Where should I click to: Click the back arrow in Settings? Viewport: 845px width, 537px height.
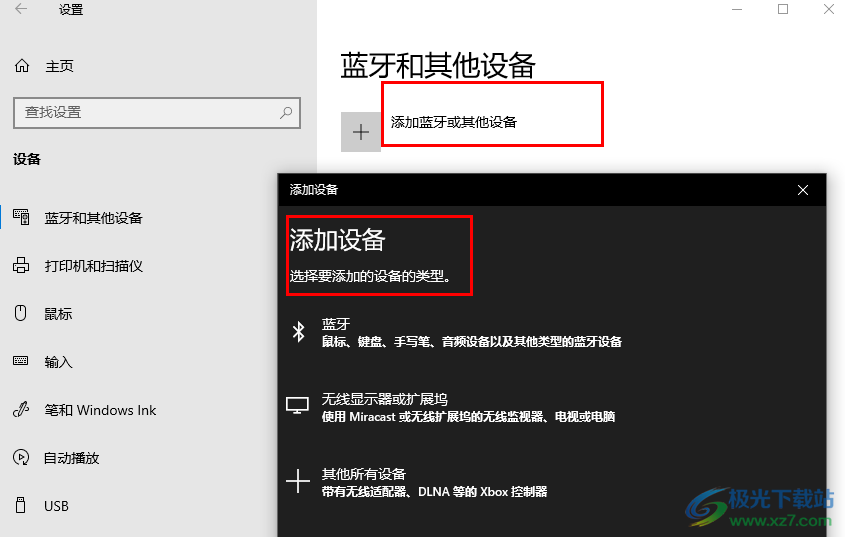point(21,9)
